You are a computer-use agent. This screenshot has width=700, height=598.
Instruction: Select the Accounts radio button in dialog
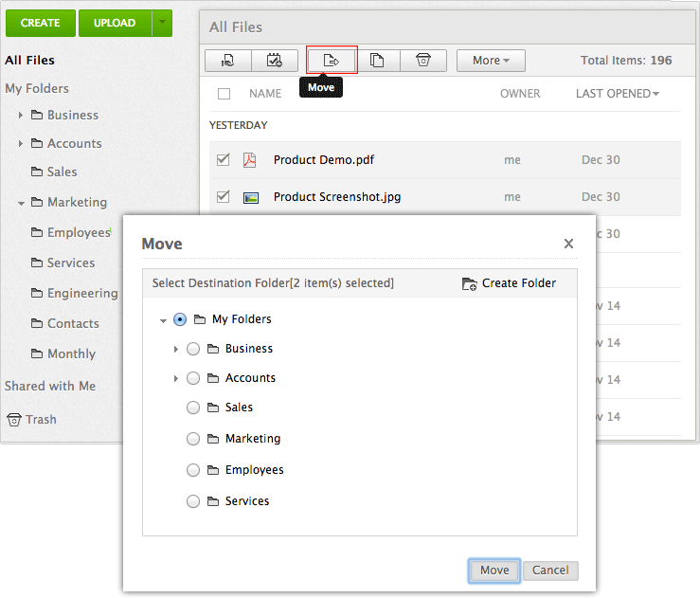coord(193,378)
